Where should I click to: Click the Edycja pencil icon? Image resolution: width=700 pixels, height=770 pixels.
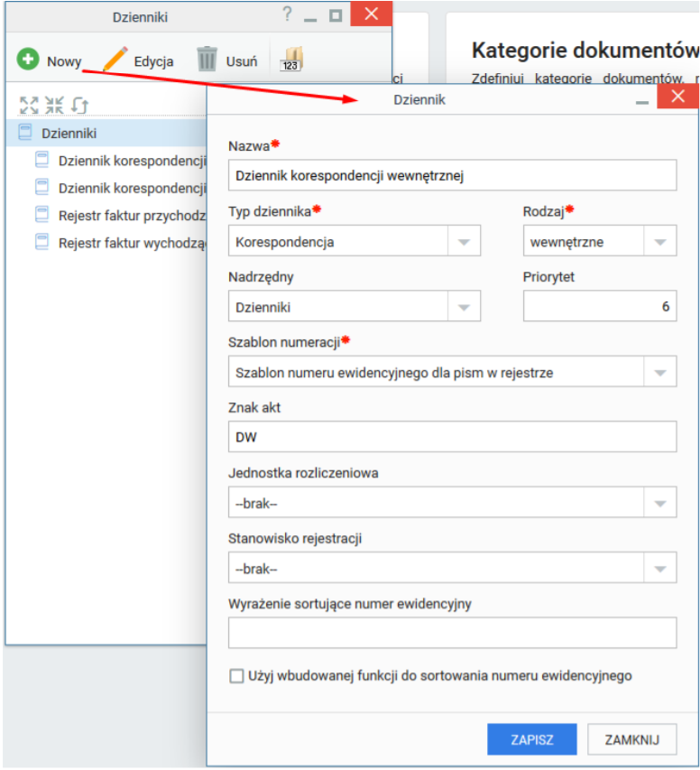pyautogui.click(x=115, y=60)
